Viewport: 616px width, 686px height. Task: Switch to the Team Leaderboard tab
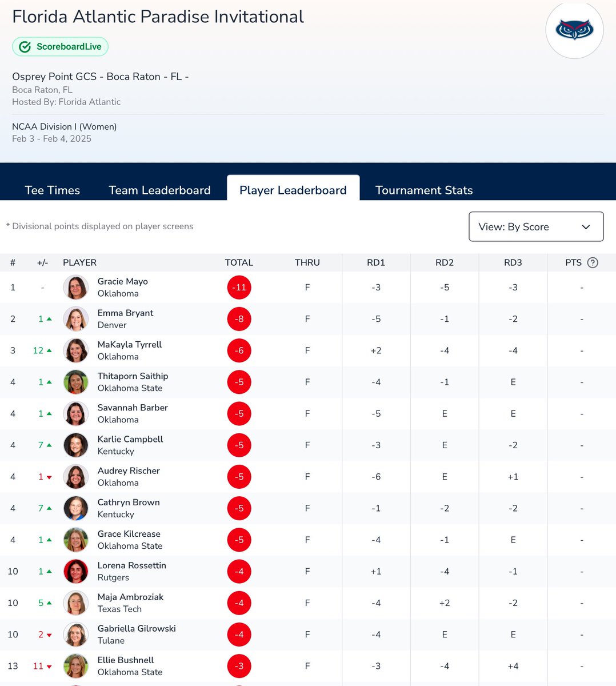click(x=159, y=190)
